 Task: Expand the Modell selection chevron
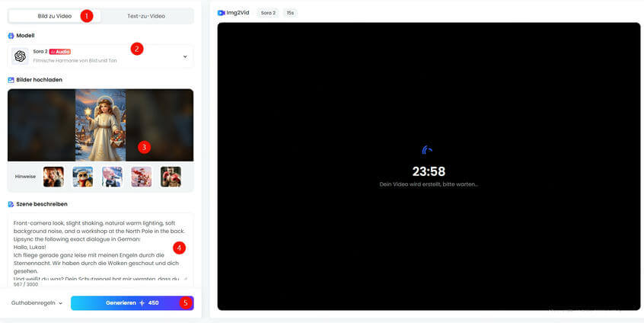click(x=184, y=56)
